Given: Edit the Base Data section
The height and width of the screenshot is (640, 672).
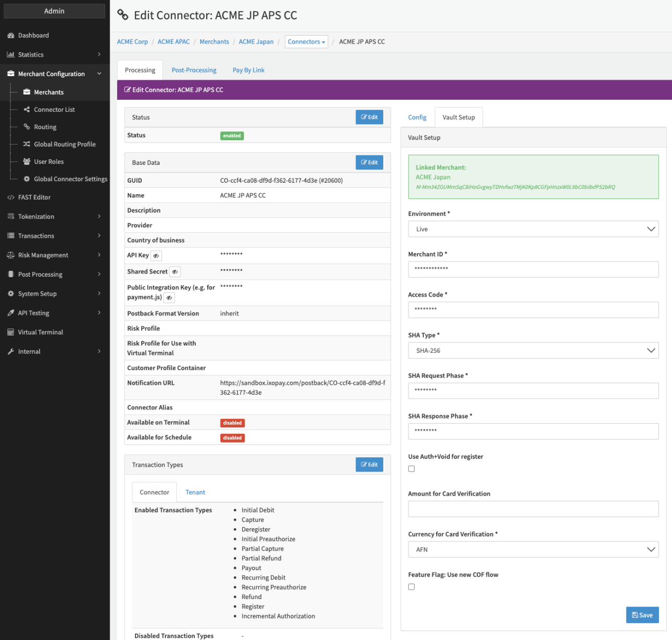Looking at the screenshot, I should coord(369,163).
